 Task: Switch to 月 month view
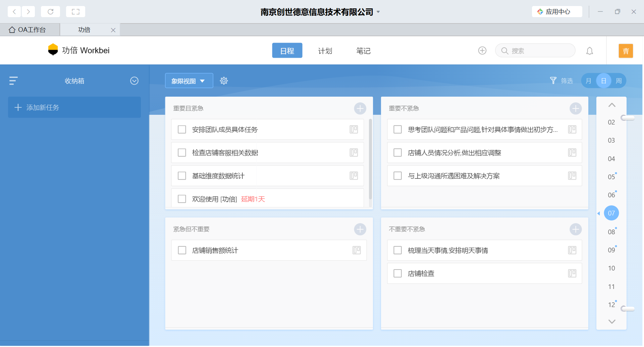pyautogui.click(x=588, y=81)
